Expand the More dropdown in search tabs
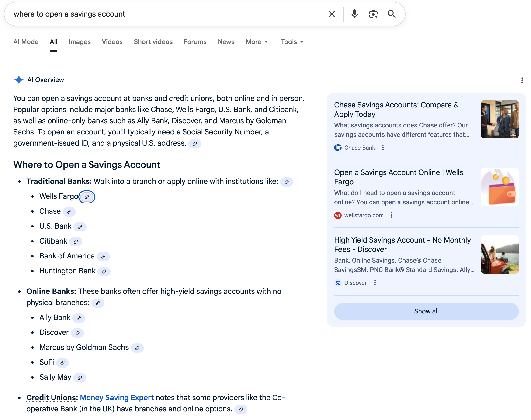The width and height of the screenshot is (531, 420). click(256, 42)
